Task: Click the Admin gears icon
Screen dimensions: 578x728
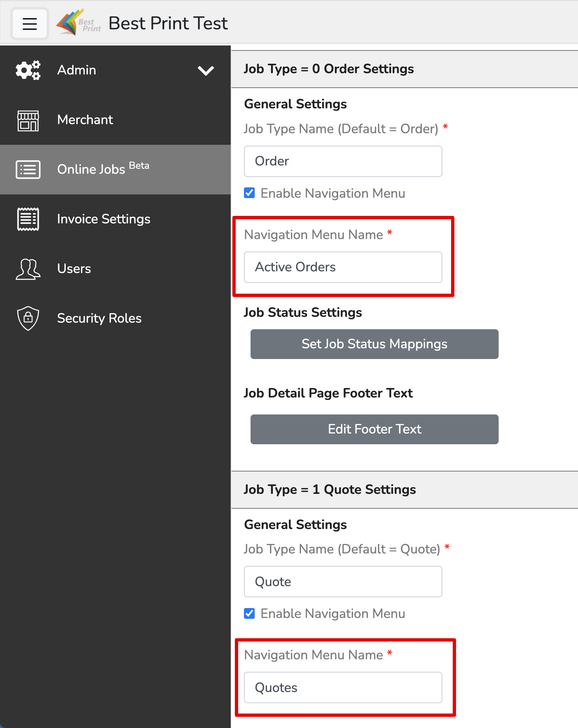Action: coord(28,70)
